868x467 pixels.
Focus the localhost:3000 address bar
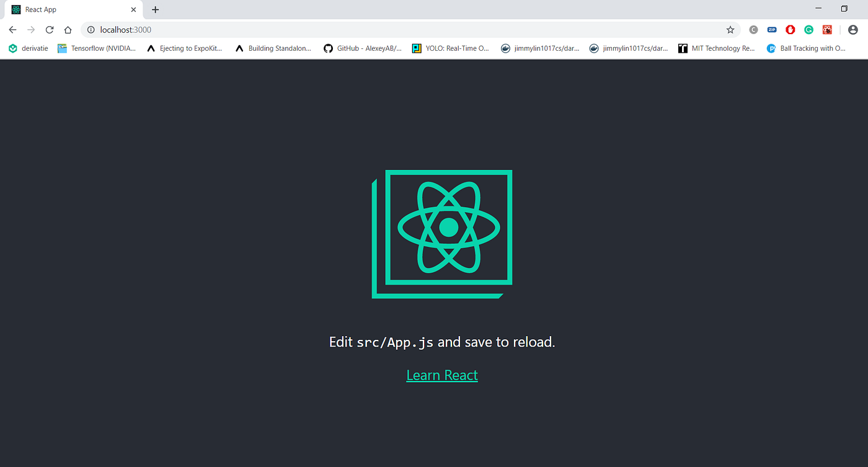coord(409,30)
